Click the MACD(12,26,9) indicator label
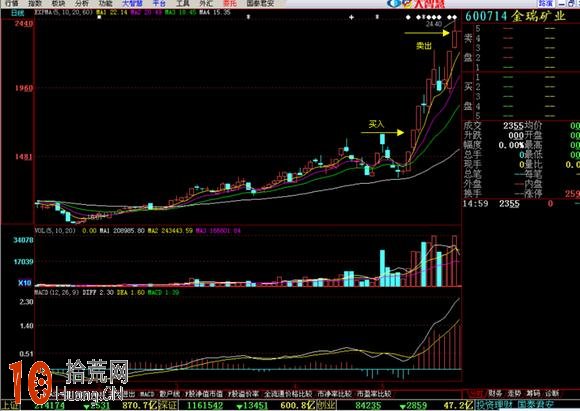The height and width of the screenshot is (411, 580). [x=57, y=292]
